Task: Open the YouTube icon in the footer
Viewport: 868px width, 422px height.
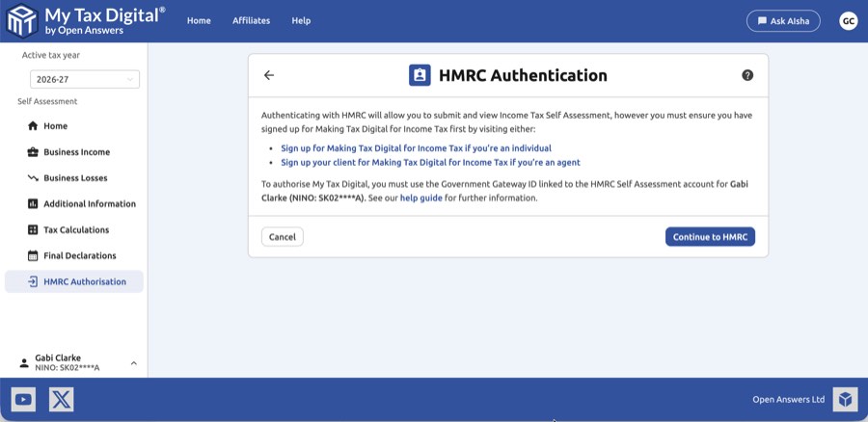Action: pos(23,399)
